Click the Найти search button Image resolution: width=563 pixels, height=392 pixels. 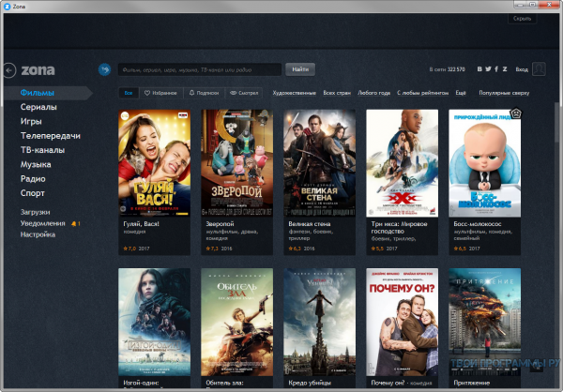300,69
